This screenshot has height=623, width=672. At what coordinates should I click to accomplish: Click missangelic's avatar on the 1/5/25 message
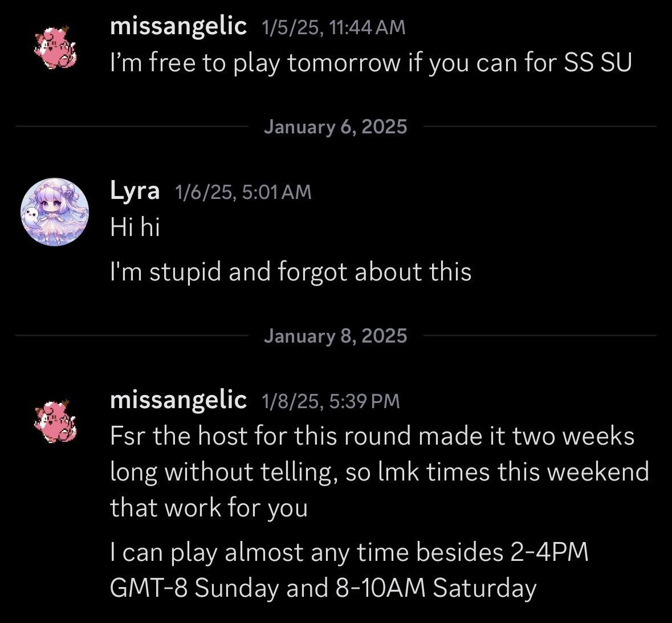pyautogui.click(x=55, y=47)
